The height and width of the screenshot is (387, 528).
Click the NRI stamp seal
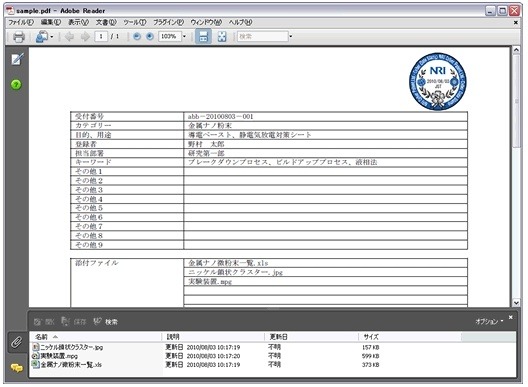(438, 81)
